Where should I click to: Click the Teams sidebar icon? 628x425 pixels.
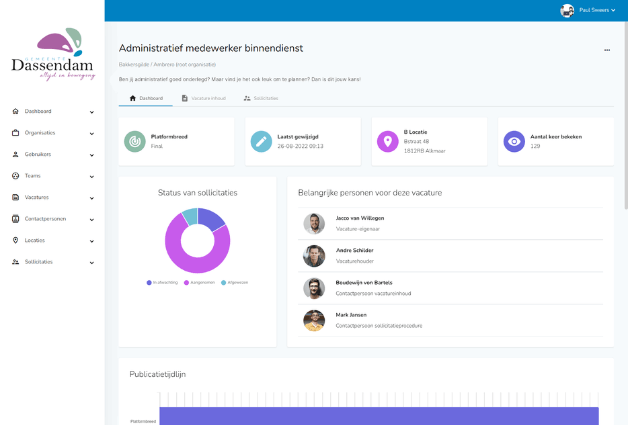click(15, 176)
